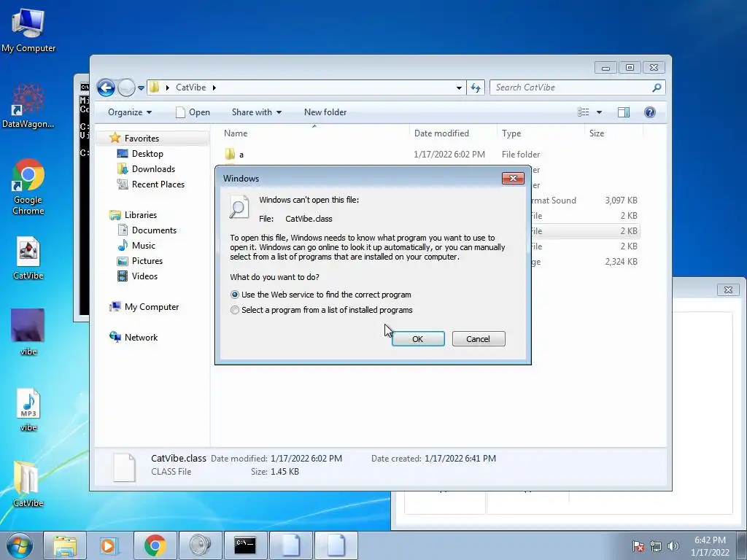
Task: Launch Google Chrome from desktop
Action: 28,187
